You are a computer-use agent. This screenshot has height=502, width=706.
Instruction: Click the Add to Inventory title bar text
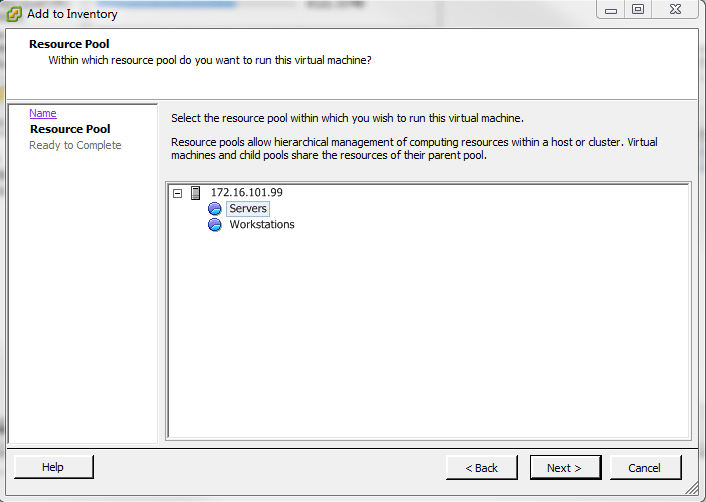[72, 14]
